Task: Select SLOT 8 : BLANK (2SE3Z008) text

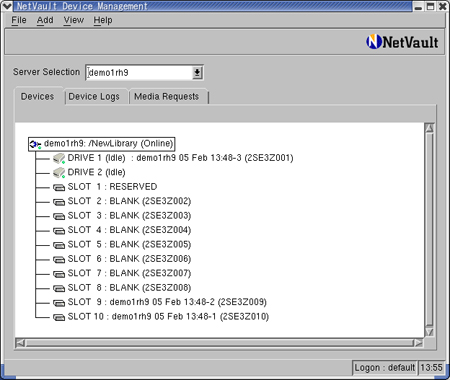Action: (x=129, y=288)
